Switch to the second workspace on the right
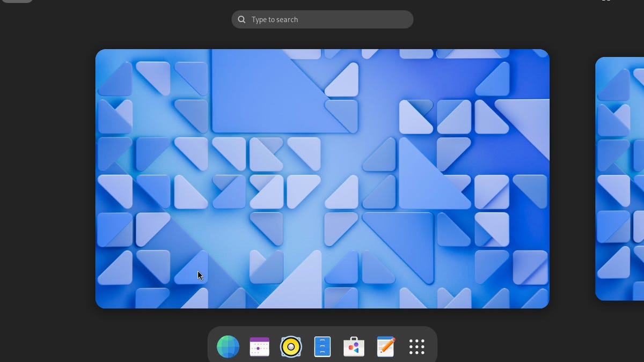The width and height of the screenshot is (644, 362). [x=620, y=179]
